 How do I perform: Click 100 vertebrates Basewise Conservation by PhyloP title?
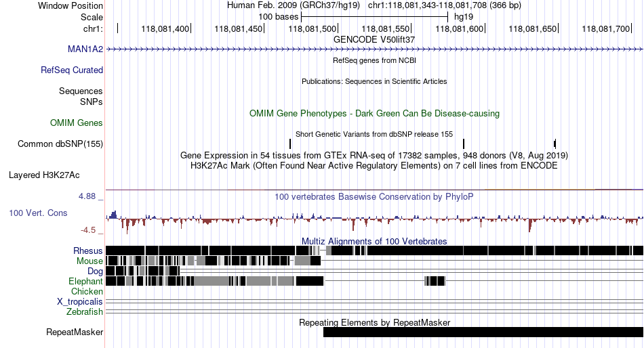[x=374, y=197]
